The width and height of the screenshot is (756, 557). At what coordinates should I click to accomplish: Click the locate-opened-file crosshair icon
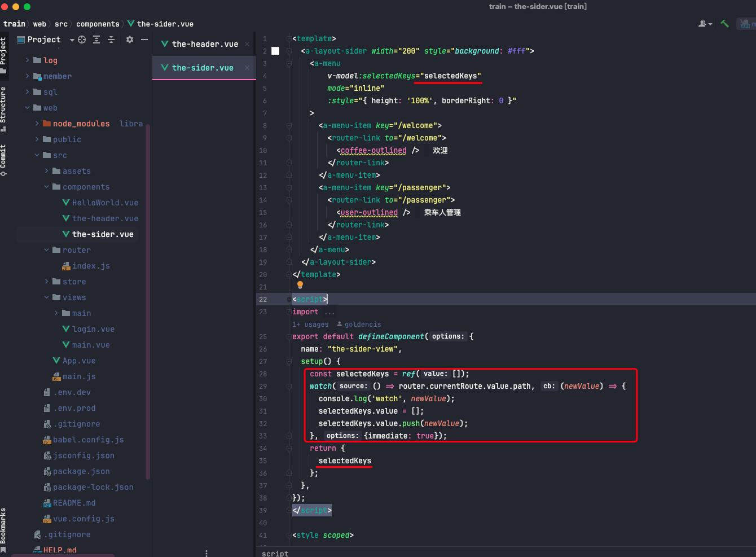point(82,40)
